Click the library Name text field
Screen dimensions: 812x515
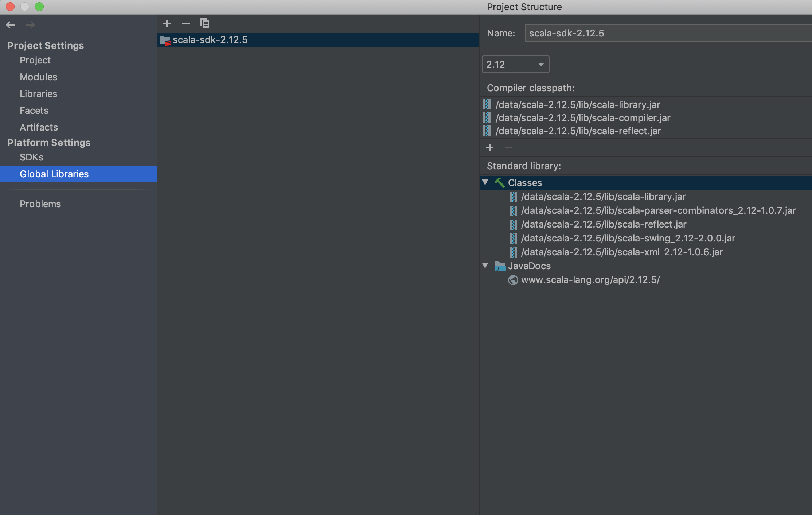pyautogui.click(x=667, y=33)
